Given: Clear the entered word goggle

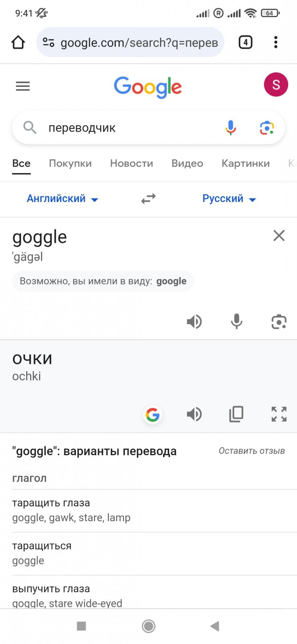Looking at the screenshot, I should [x=279, y=235].
